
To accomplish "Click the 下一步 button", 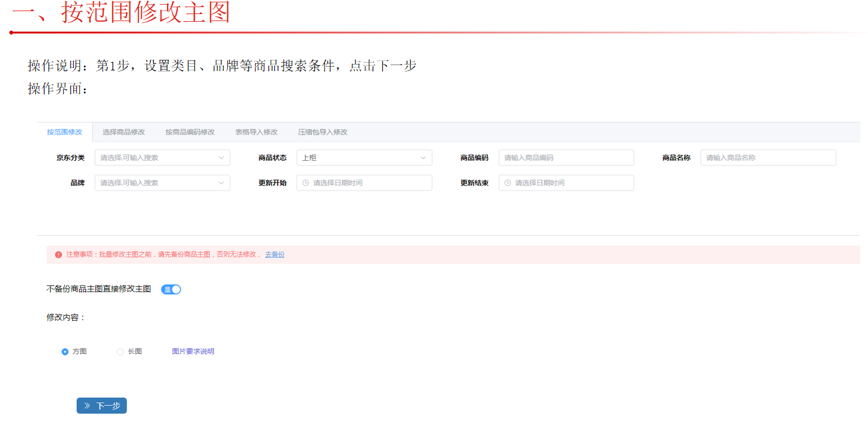I will tap(102, 406).
